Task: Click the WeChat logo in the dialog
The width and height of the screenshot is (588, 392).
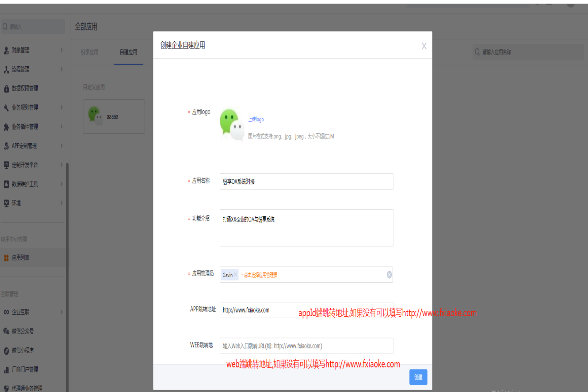Action: [x=232, y=124]
